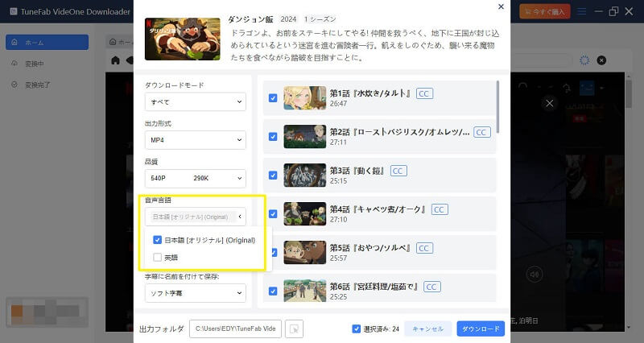Viewport: 644px width, 343px height.
Task: Click the Netflix search icon
Action: click(522, 87)
